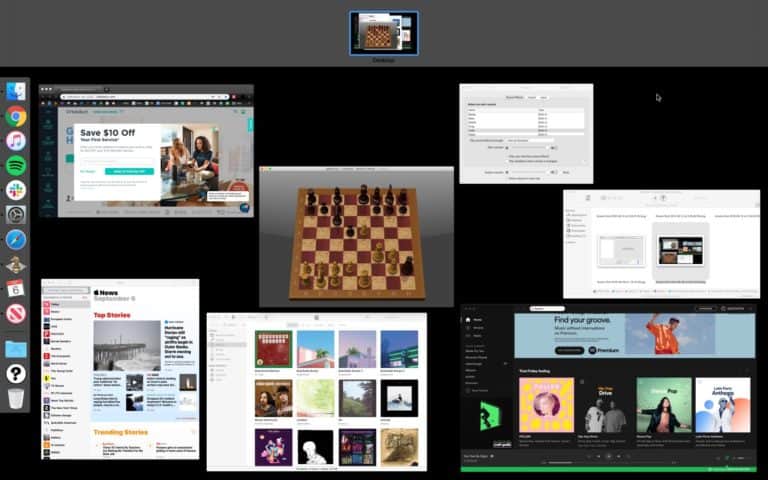Viewport: 768px width, 480px height.
Task: Click the Spotify search field
Action: [x=547, y=309]
